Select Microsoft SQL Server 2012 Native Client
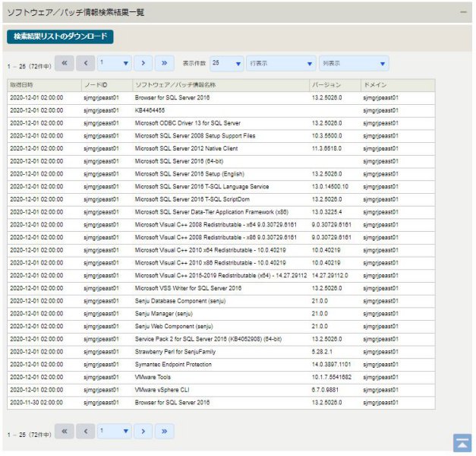This screenshot has height=456, width=476. (186, 149)
